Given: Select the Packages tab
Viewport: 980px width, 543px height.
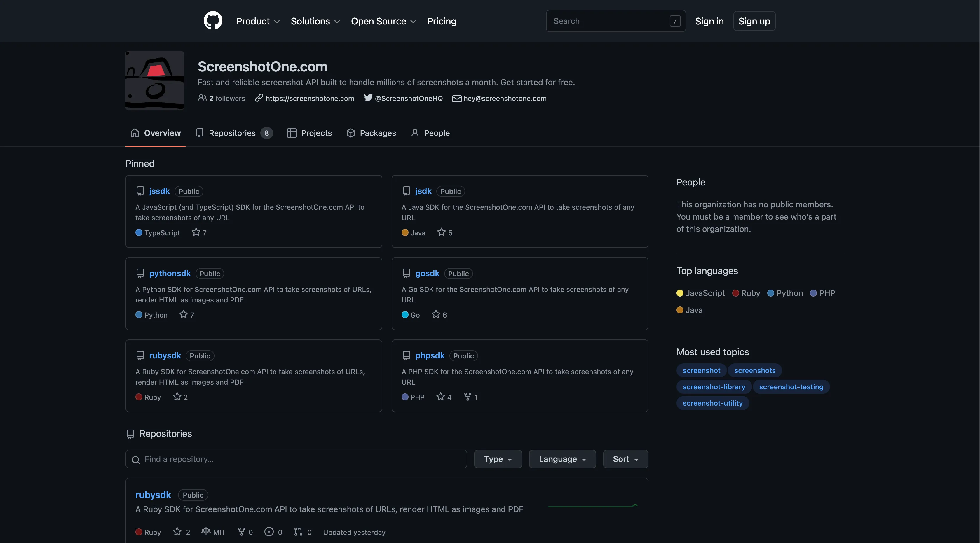Looking at the screenshot, I should pos(378,133).
